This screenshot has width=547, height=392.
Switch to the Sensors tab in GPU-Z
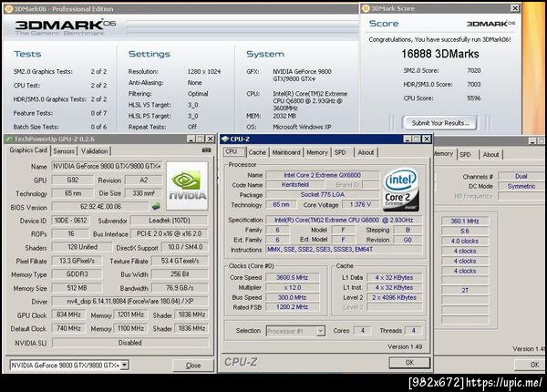[64, 151]
